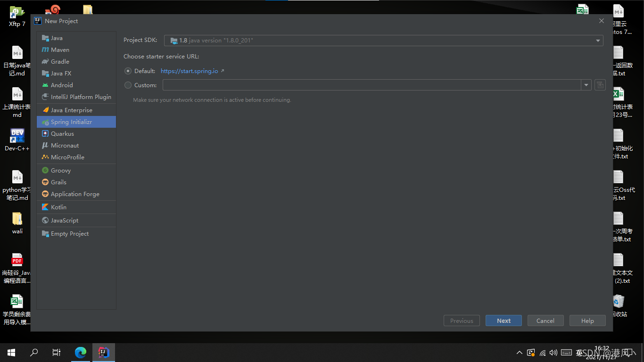Image resolution: width=644 pixels, height=362 pixels.
Task: Select the Custom starter URL radio
Action: (128, 85)
